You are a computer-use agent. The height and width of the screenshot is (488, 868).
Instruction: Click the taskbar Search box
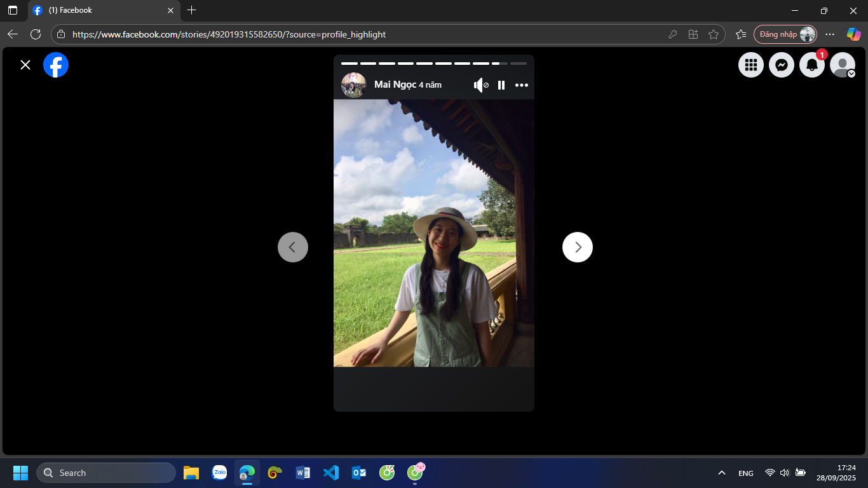click(x=106, y=473)
